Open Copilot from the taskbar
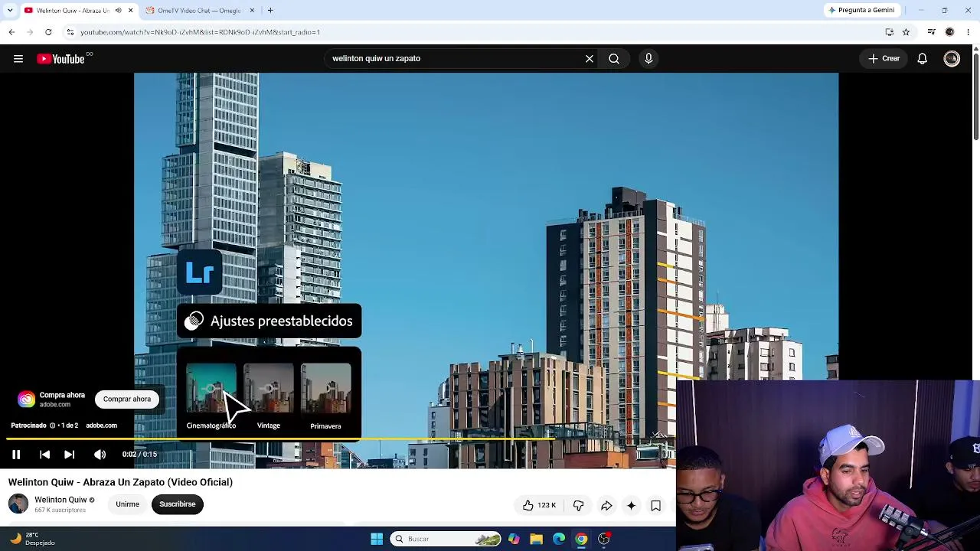 tap(514, 539)
